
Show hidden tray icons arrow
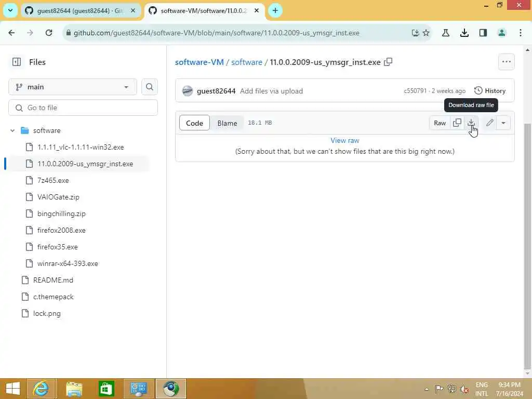pos(427,389)
